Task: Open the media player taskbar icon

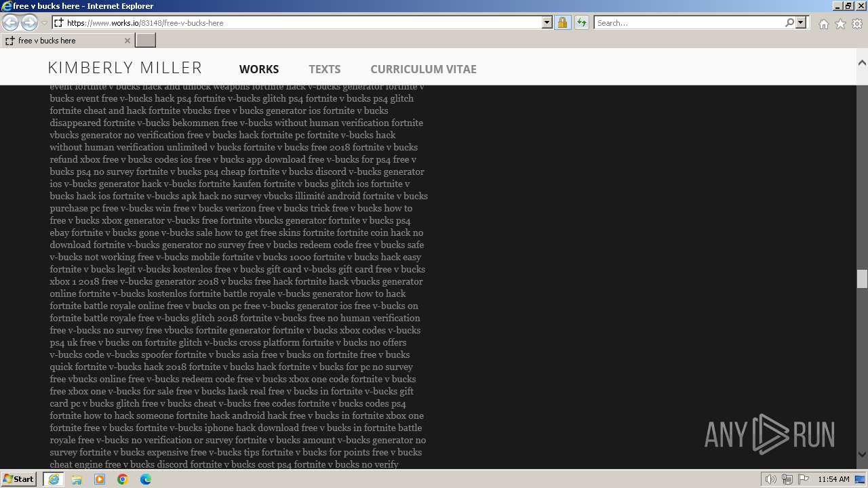Action: click(100, 479)
